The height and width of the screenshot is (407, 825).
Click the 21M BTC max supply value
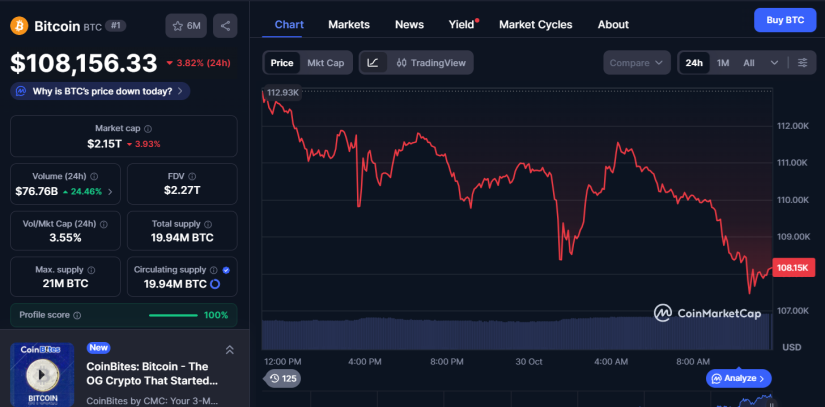pyautogui.click(x=65, y=283)
